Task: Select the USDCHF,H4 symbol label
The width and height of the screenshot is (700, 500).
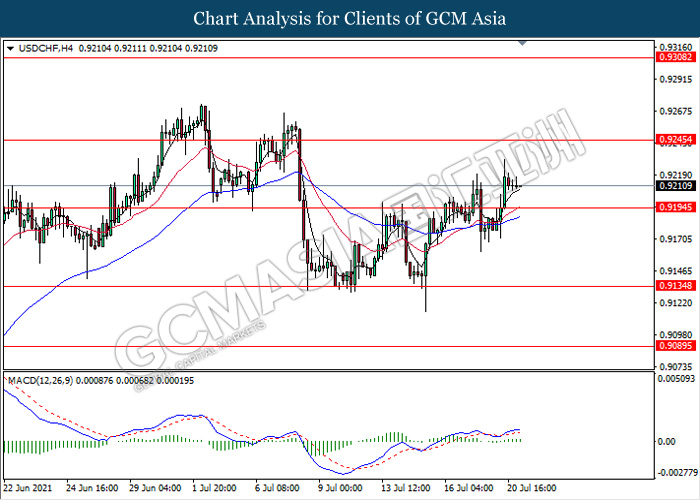Action: tap(46, 48)
